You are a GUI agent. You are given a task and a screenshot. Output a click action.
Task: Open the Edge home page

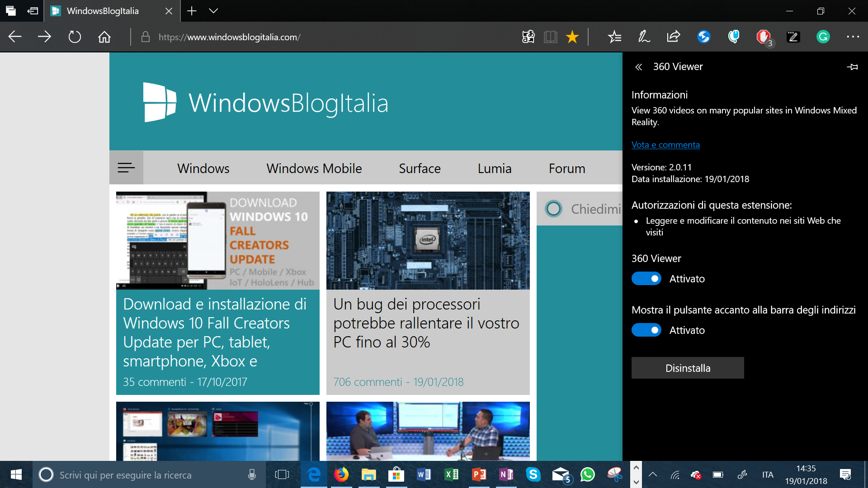104,37
